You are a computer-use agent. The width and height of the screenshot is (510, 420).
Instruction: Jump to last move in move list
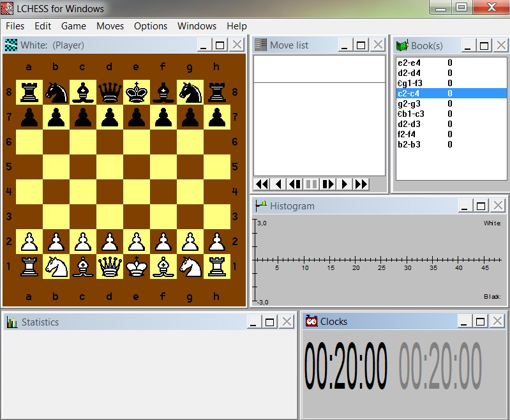(x=361, y=184)
